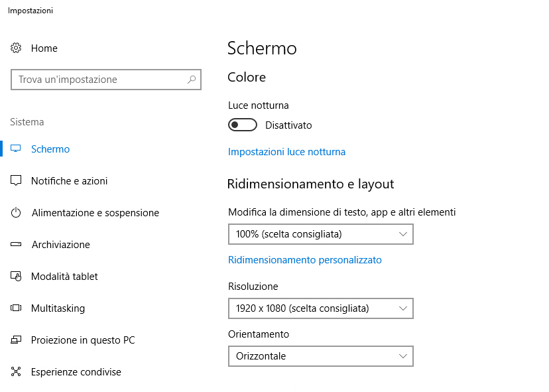The image size is (549, 392).
Task: Click the Modalità tablet icon
Action: click(x=16, y=277)
